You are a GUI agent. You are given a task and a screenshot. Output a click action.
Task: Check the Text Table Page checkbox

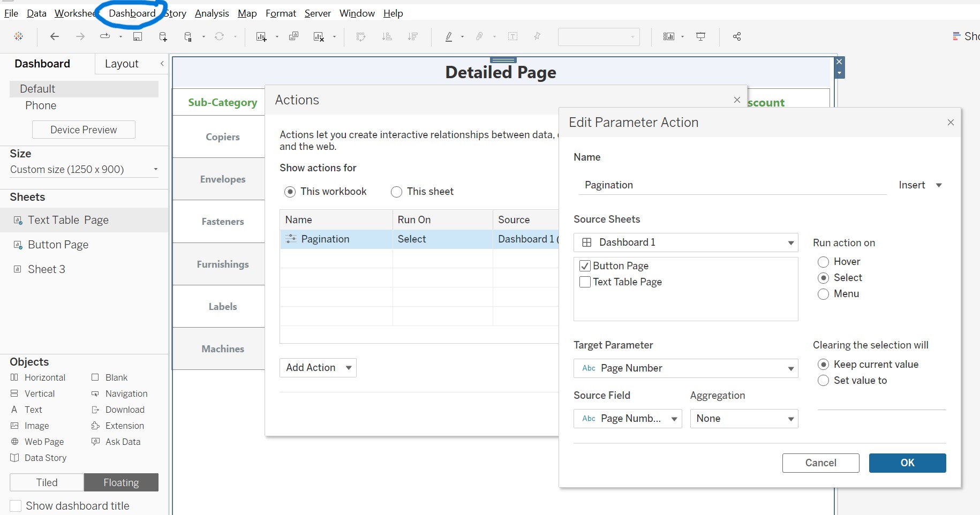[585, 282]
